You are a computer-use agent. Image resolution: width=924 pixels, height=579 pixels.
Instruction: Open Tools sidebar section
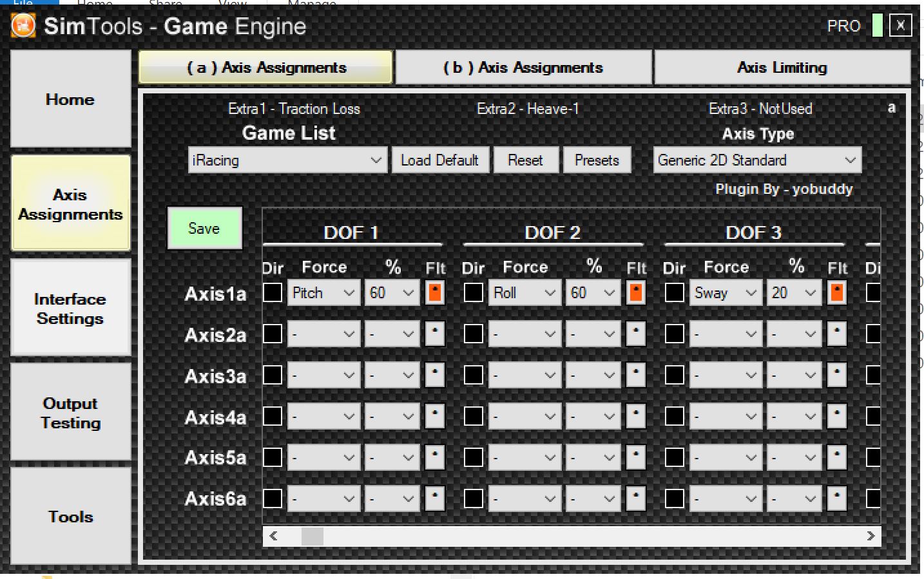pyautogui.click(x=70, y=516)
